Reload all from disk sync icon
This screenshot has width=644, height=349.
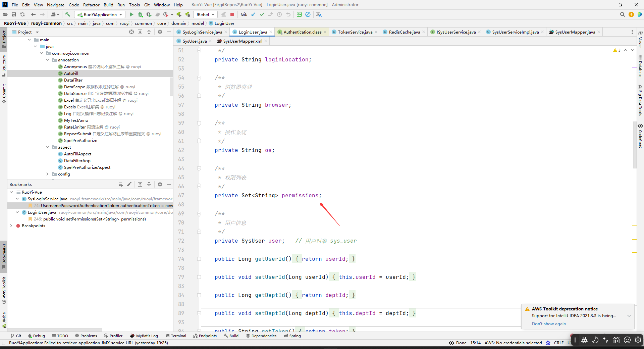pos(22,14)
